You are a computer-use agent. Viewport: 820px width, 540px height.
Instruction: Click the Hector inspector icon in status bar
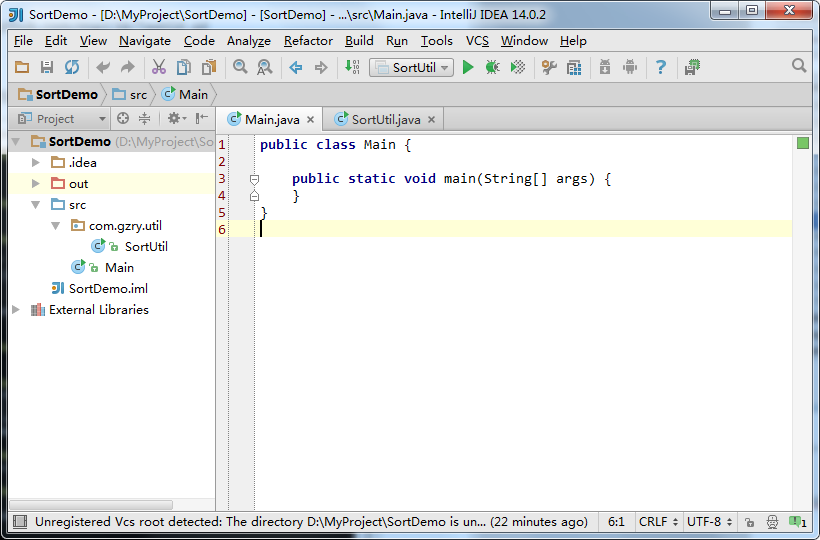point(772,522)
